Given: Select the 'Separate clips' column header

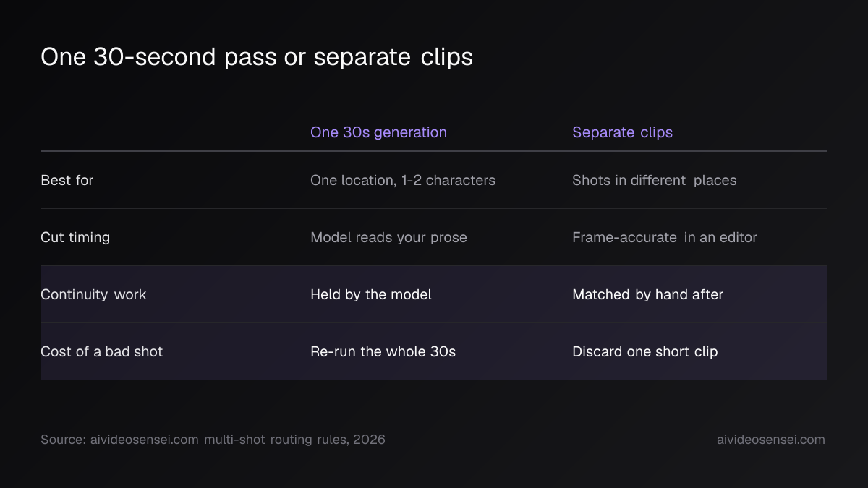Looking at the screenshot, I should [622, 132].
